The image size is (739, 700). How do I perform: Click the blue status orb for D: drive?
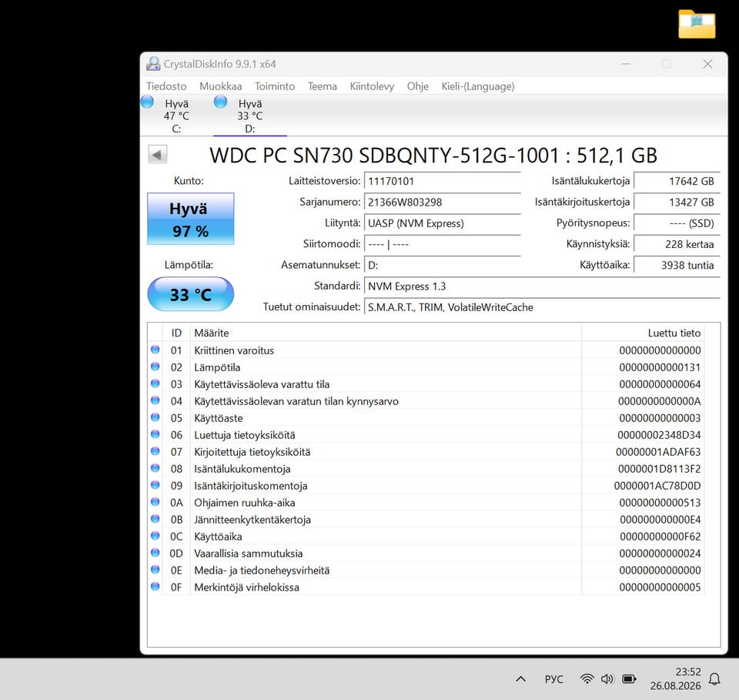(221, 102)
